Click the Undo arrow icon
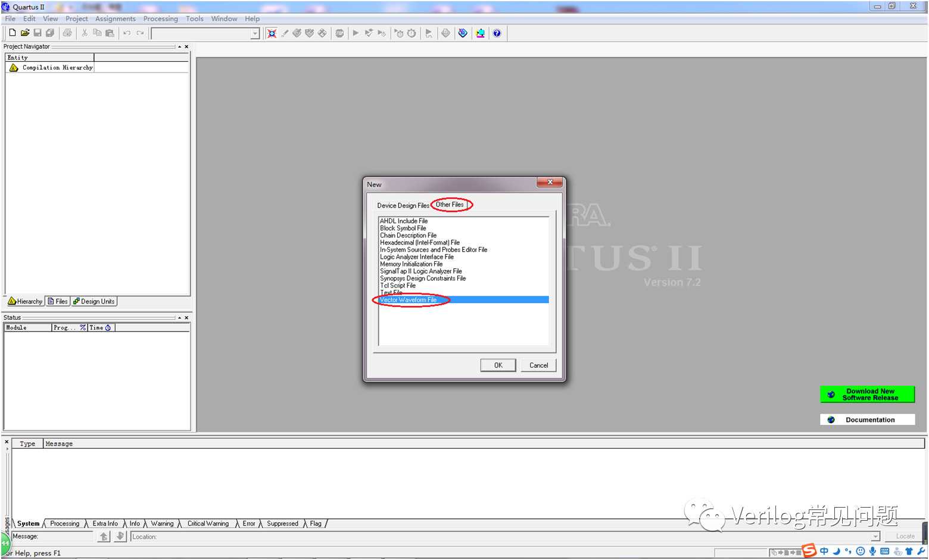Screen dimensions: 929x560 pyautogui.click(x=127, y=33)
